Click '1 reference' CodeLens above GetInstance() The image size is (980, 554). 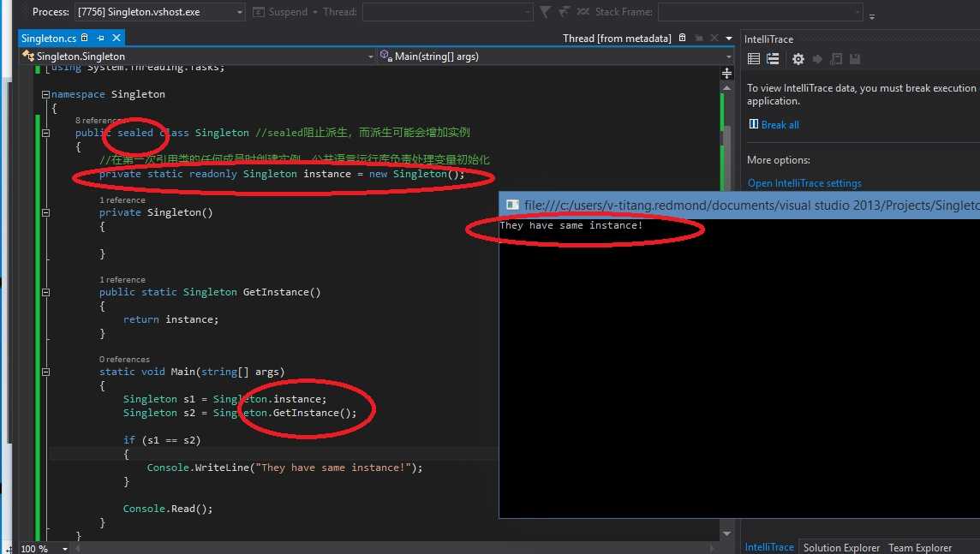(122, 280)
